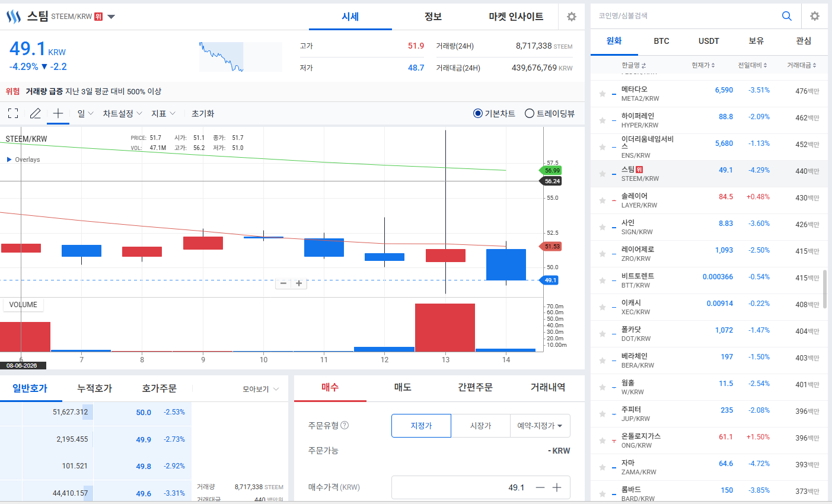Select the pencil drawing tool
The height and width of the screenshot is (504, 832).
36,113
